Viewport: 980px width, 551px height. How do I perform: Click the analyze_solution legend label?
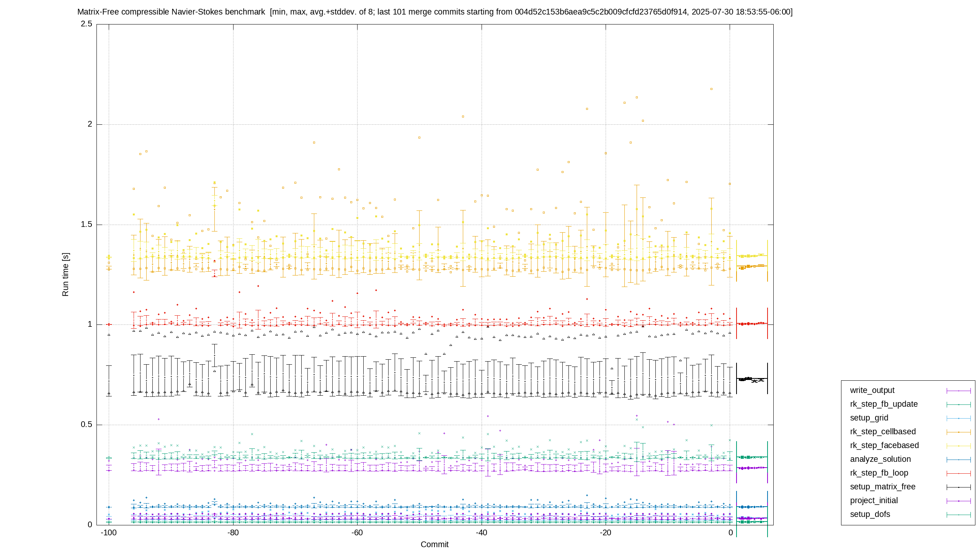pyautogui.click(x=880, y=459)
